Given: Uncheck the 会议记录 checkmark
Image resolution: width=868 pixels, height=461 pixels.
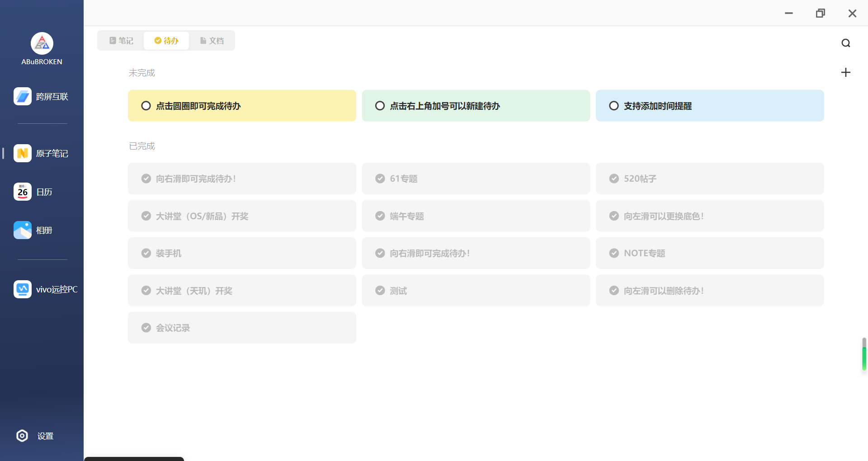Looking at the screenshot, I should 146,328.
